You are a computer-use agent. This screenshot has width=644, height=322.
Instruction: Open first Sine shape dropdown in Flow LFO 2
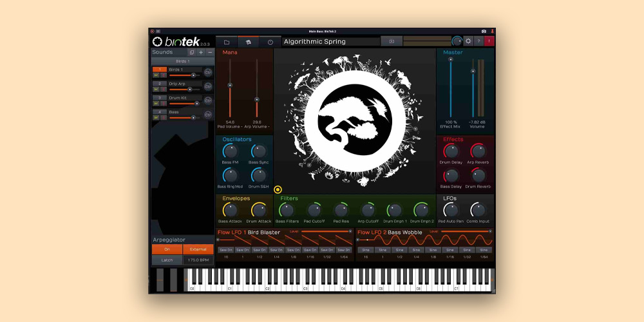[366, 250]
